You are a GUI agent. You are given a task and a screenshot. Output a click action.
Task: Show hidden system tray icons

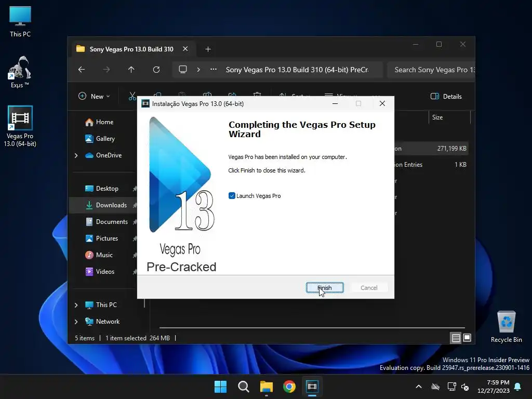419,387
